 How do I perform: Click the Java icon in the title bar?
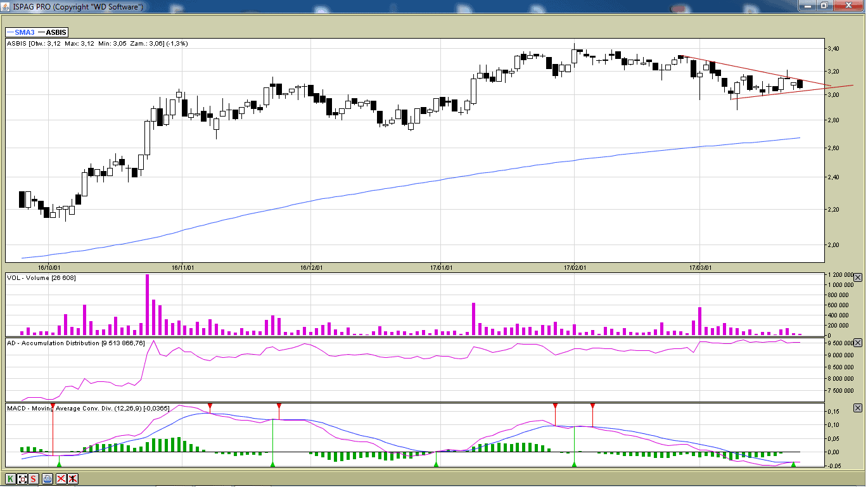(6, 6)
